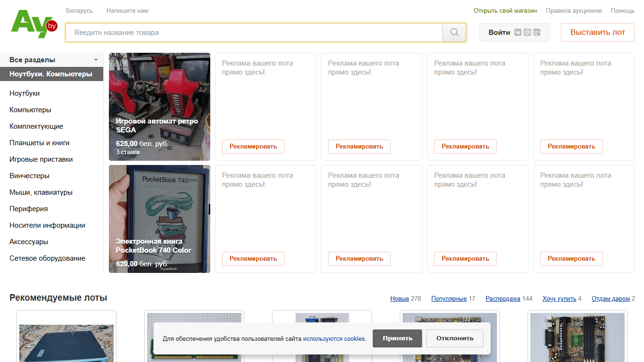Click the 3 ставки bid count
This screenshot has height=362, width=644.
coord(128,152)
